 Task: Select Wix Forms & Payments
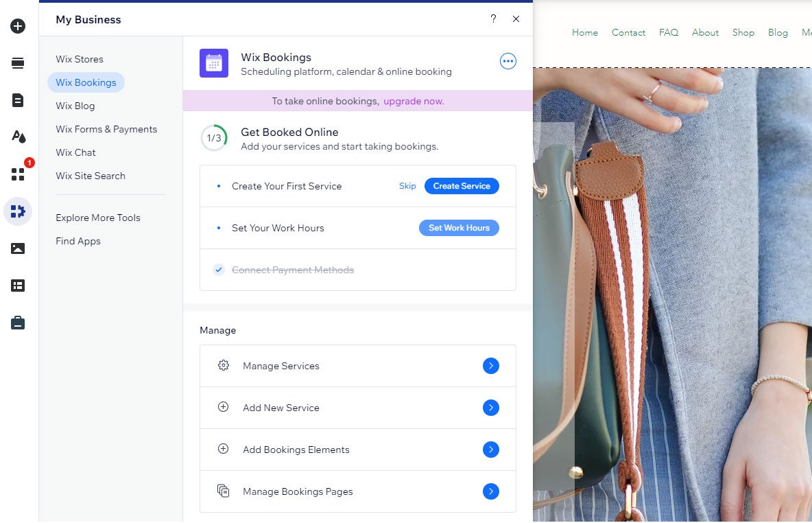(x=106, y=129)
